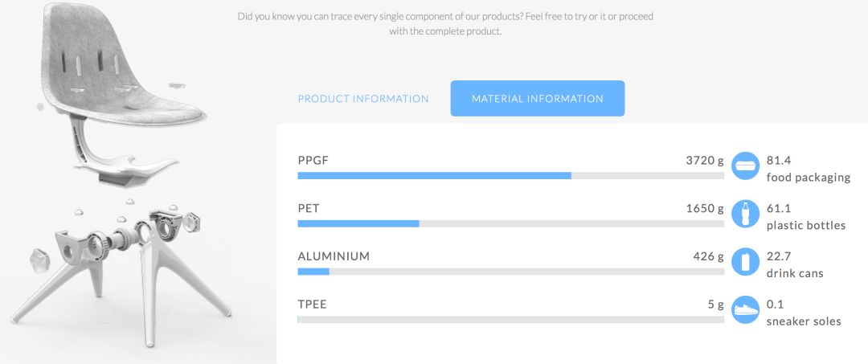This screenshot has height=364, width=868.
Task: Click the PPGF material label
Action: point(313,161)
